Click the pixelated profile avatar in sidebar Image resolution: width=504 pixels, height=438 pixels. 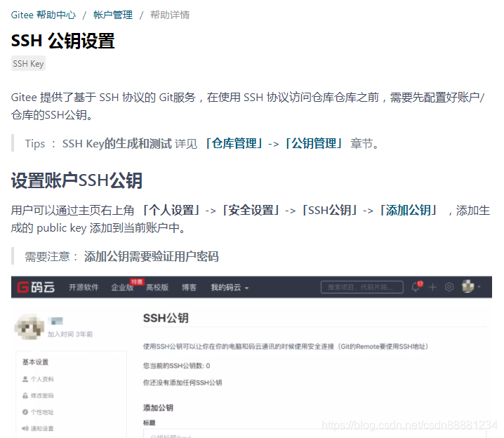[x=29, y=326]
